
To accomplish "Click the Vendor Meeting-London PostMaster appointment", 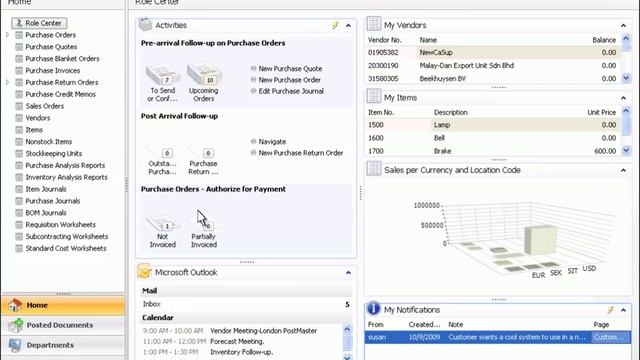I will 263,331.
